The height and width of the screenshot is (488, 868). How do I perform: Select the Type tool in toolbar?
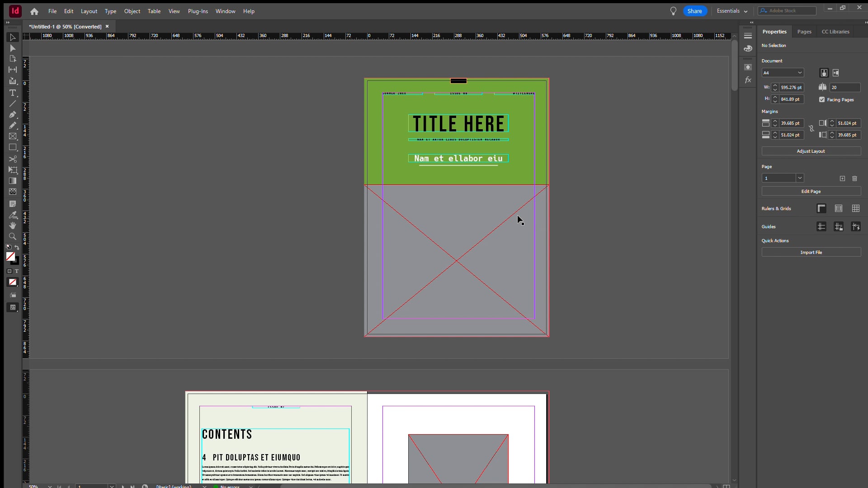(x=13, y=92)
